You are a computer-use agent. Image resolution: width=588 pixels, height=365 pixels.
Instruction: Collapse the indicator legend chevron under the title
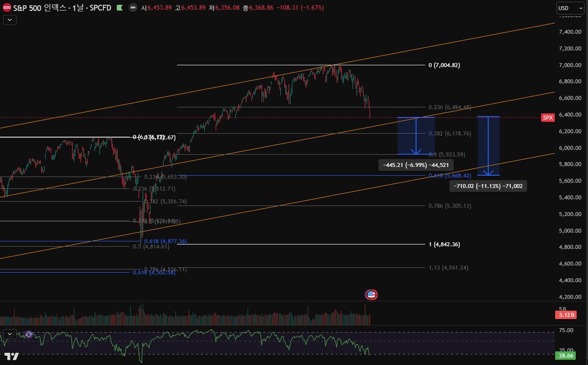pyautogui.click(x=10, y=20)
